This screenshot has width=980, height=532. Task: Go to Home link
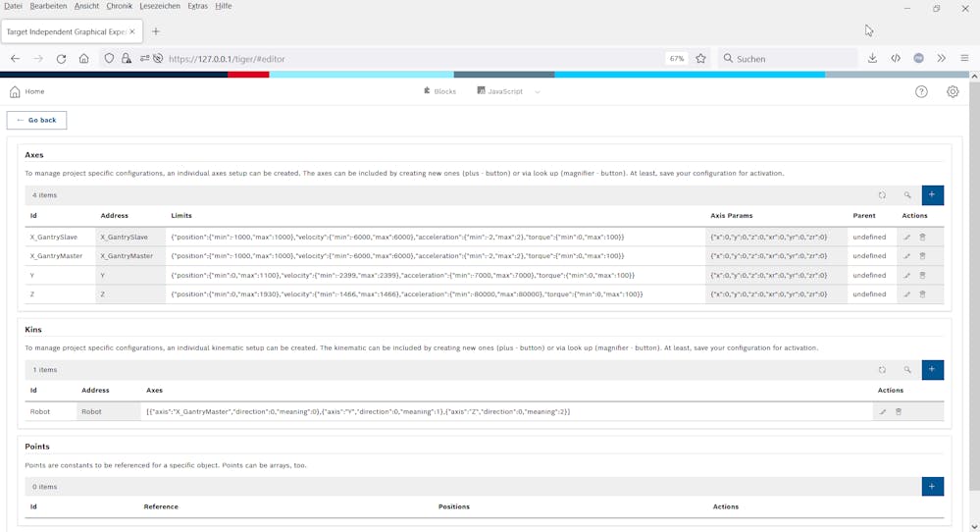pos(27,91)
